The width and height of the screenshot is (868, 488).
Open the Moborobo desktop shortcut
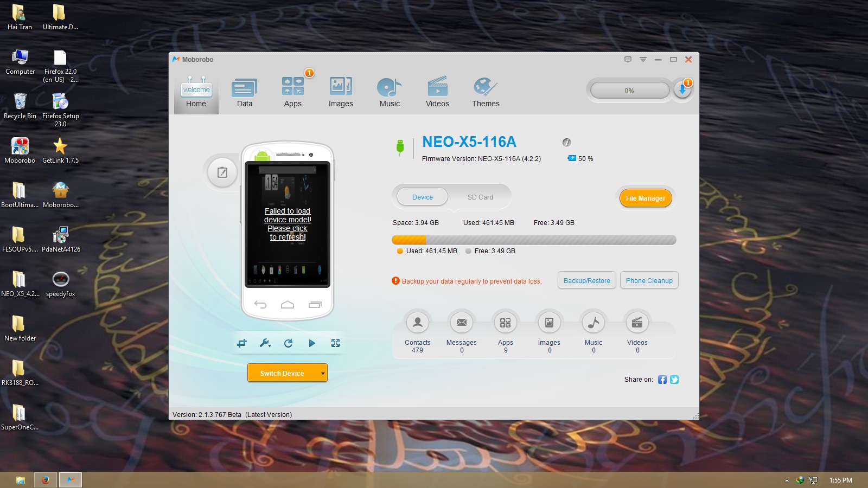(20, 150)
